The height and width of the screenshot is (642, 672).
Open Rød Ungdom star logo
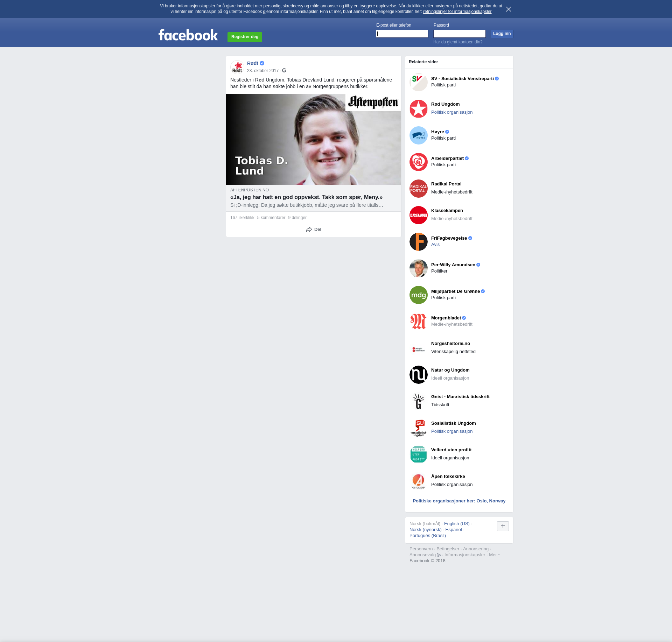point(419,109)
